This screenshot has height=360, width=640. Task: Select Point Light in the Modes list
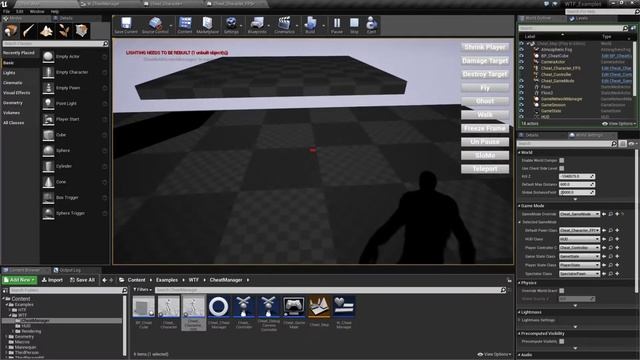tap(75, 104)
